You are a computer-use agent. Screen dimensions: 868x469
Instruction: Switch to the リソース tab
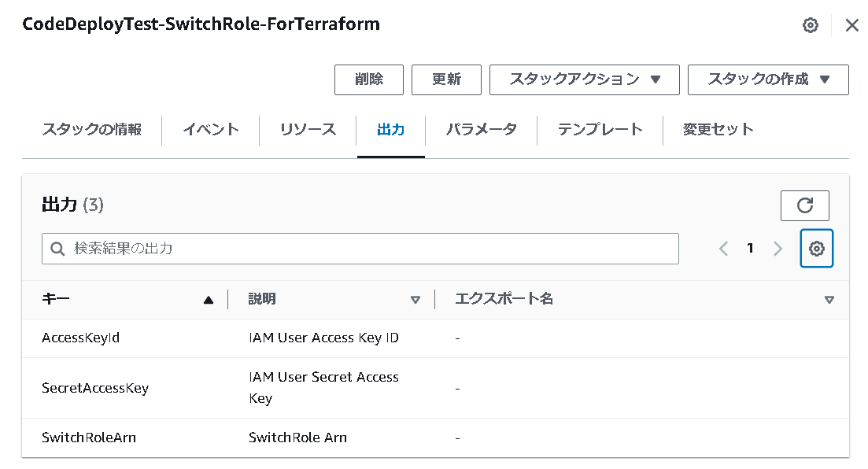coord(308,130)
